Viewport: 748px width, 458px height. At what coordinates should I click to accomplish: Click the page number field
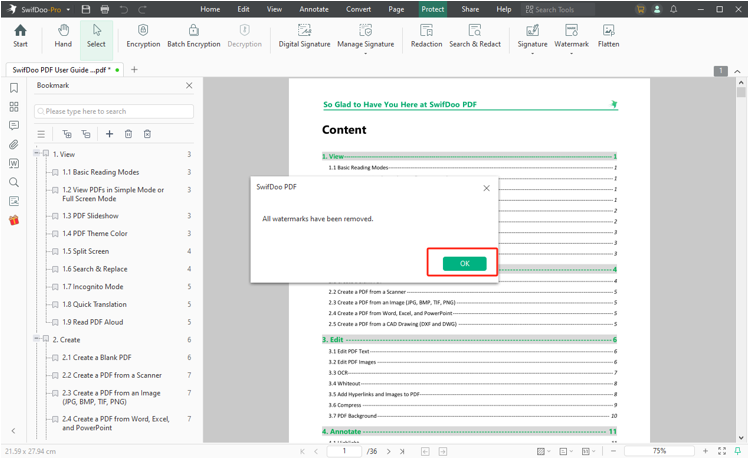(x=344, y=451)
